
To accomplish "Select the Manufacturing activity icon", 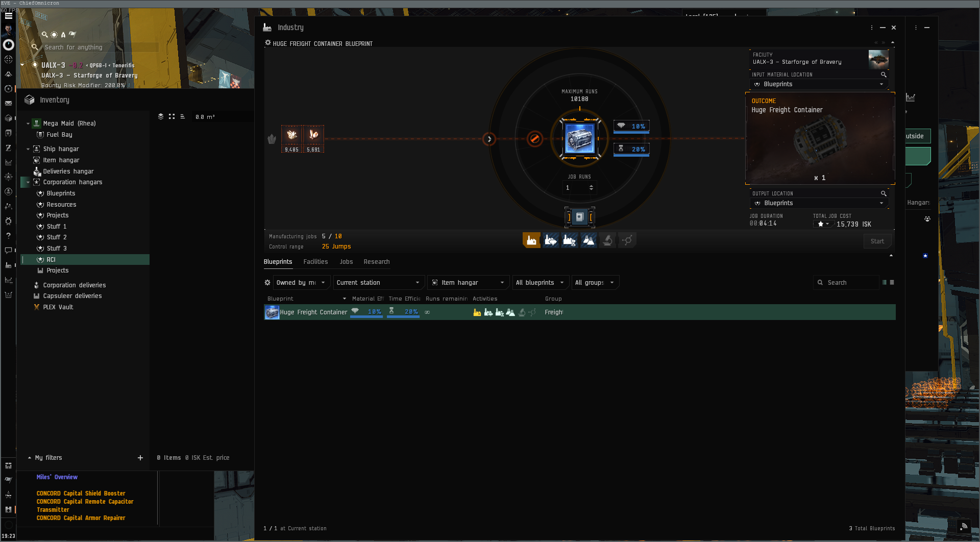I will tap(531, 240).
